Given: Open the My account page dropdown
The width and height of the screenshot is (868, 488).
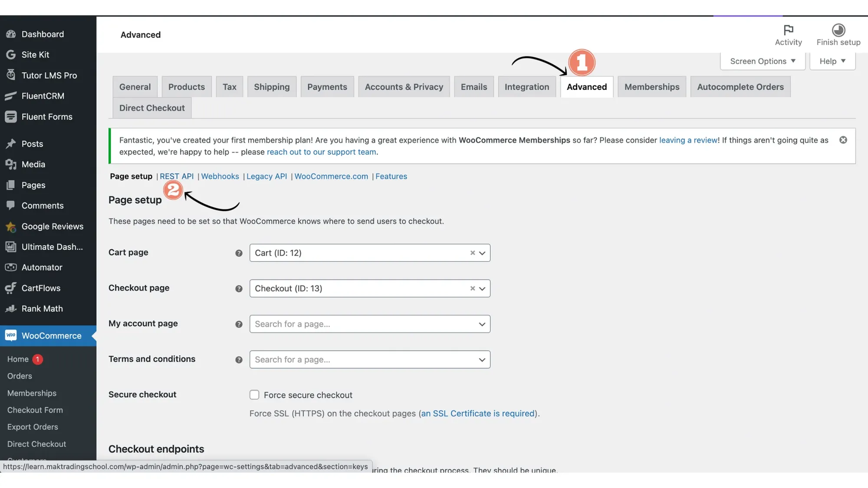Looking at the screenshot, I should (369, 324).
